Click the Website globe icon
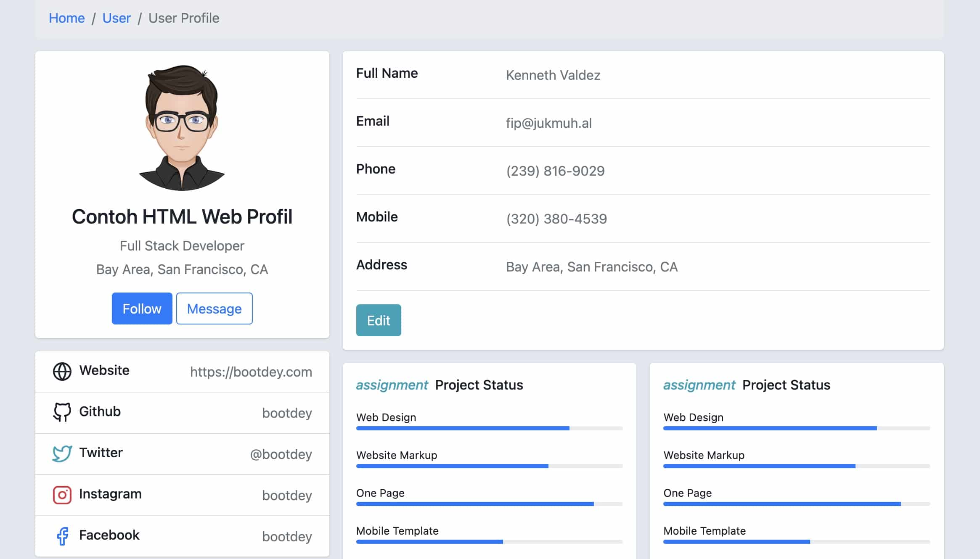Viewport: 980px width, 559px height. pyautogui.click(x=62, y=371)
